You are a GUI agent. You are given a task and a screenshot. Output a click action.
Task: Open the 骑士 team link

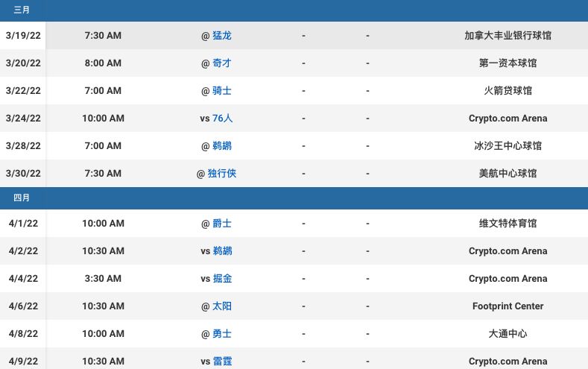[222, 90]
